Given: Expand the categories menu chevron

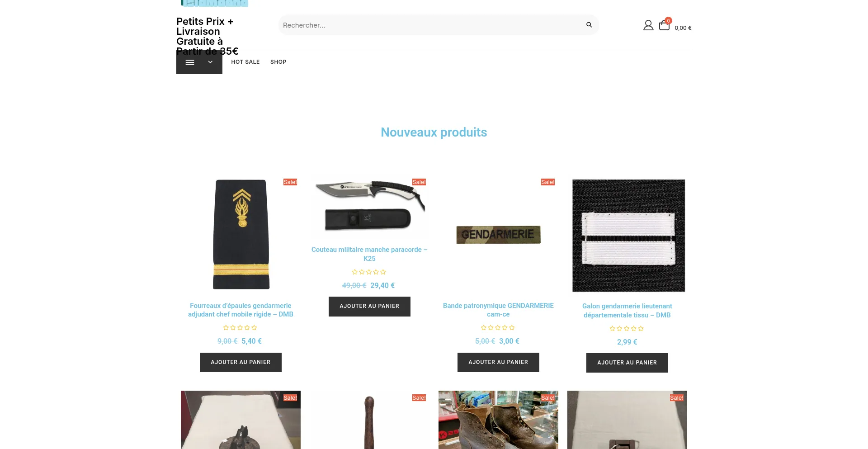Looking at the screenshot, I should pyautogui.click(x=210, y=62).
